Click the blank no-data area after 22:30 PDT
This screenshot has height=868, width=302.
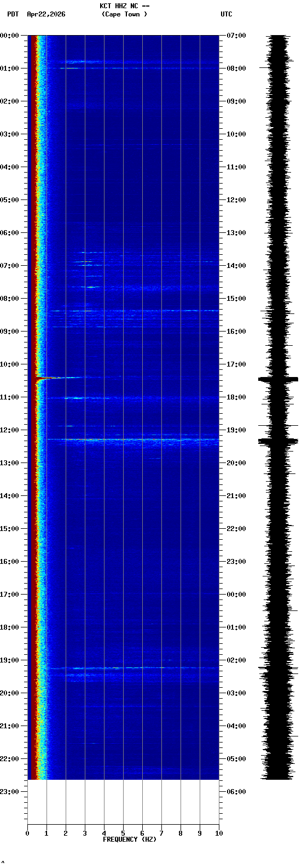[x=123, y=802]
